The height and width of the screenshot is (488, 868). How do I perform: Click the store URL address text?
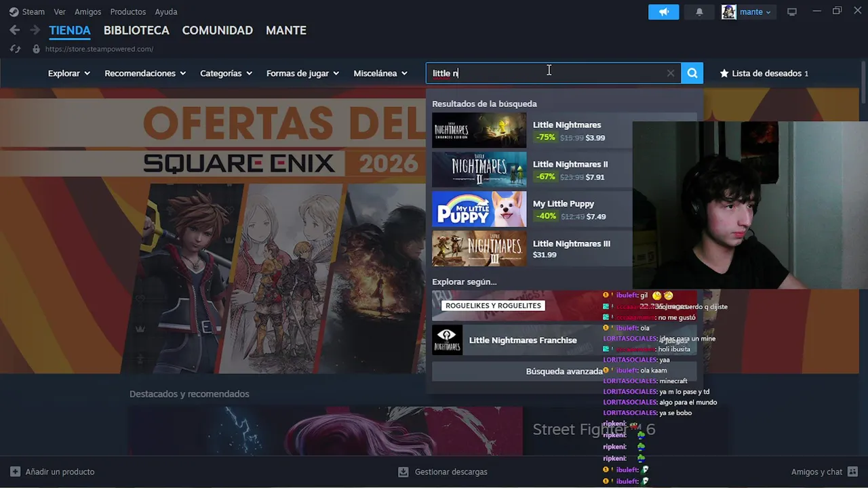(x=99, y=49)
